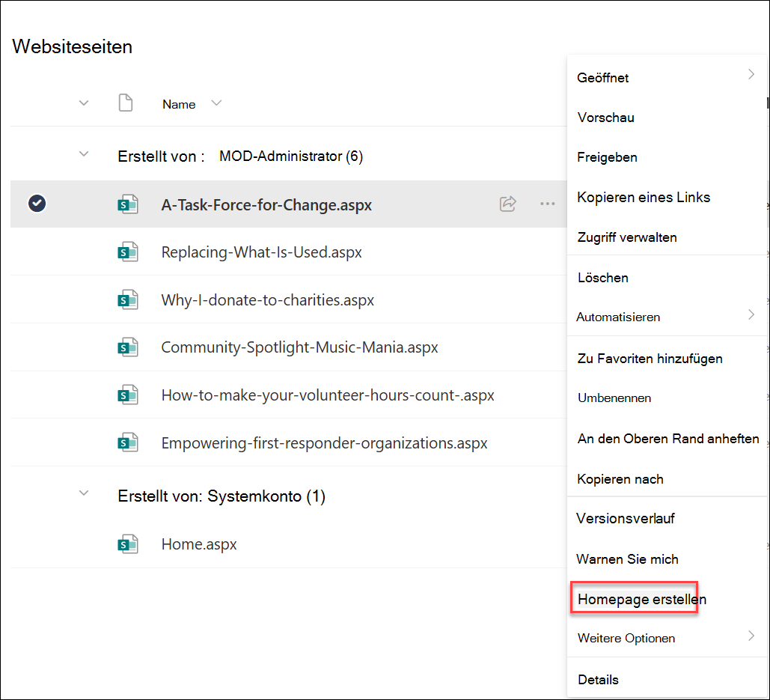The width and height of the screenshot is (770, 700).
Task: Click Erstellt von: Systemkonto (1) label
Action: 221,496
